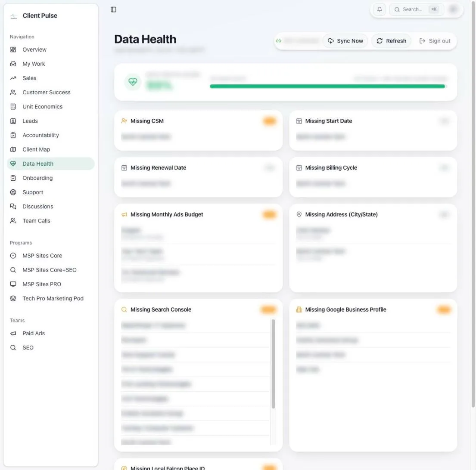
Task: Click the Missing CSM card title
Action: (147, 121)
